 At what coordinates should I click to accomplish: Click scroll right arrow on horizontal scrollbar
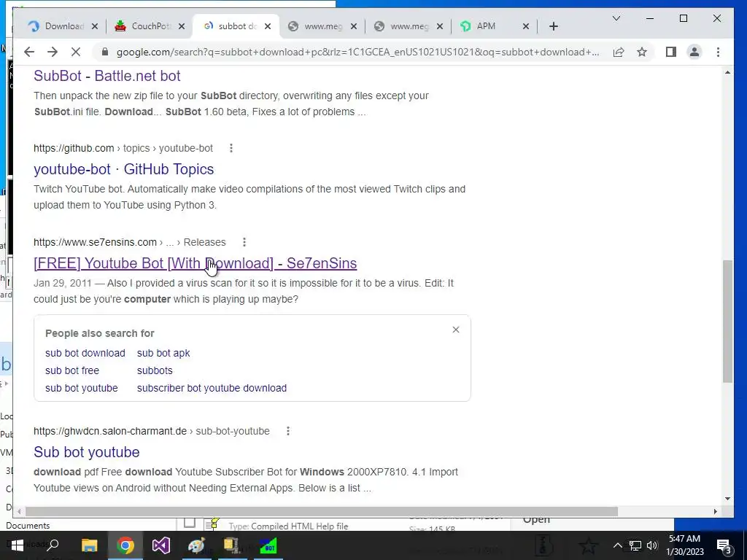[x=715, y=511]
